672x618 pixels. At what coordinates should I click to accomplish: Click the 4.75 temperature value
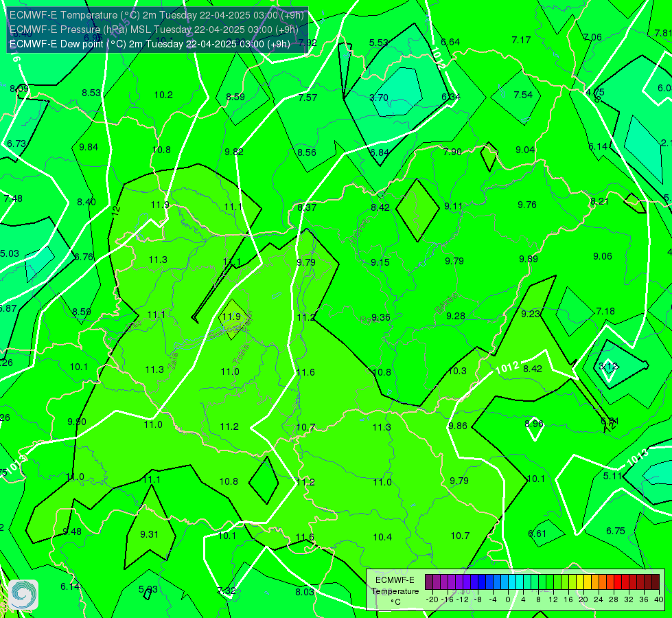coord(595,92)
